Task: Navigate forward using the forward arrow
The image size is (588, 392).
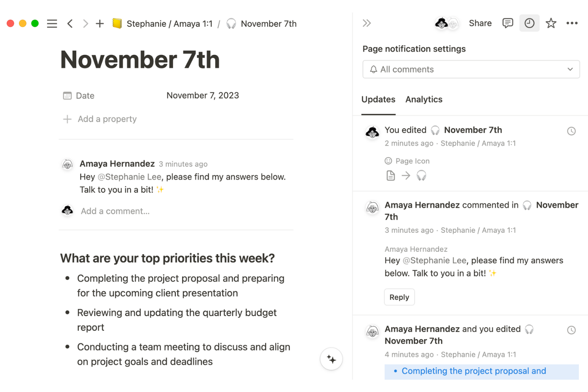Action: point(85,23)
